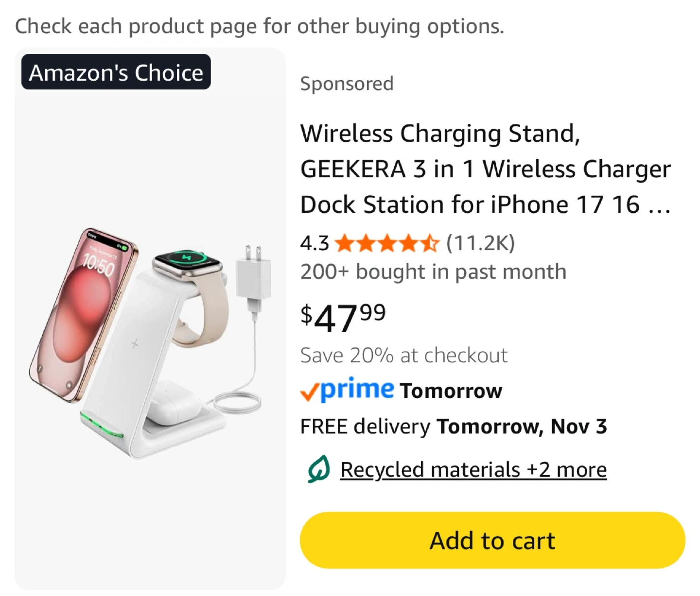Click the $47.99 price
The image size is (700, 596).
click(343, 317)
